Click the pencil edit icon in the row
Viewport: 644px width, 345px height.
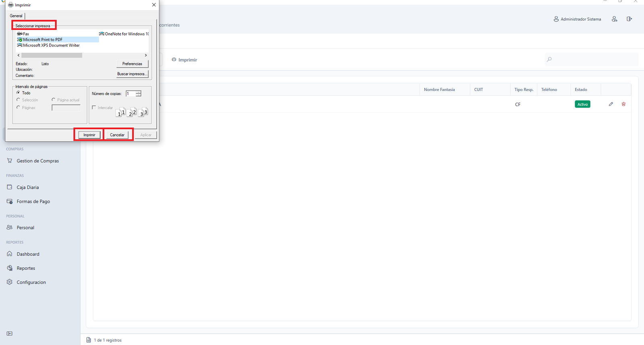pos(611,104)
